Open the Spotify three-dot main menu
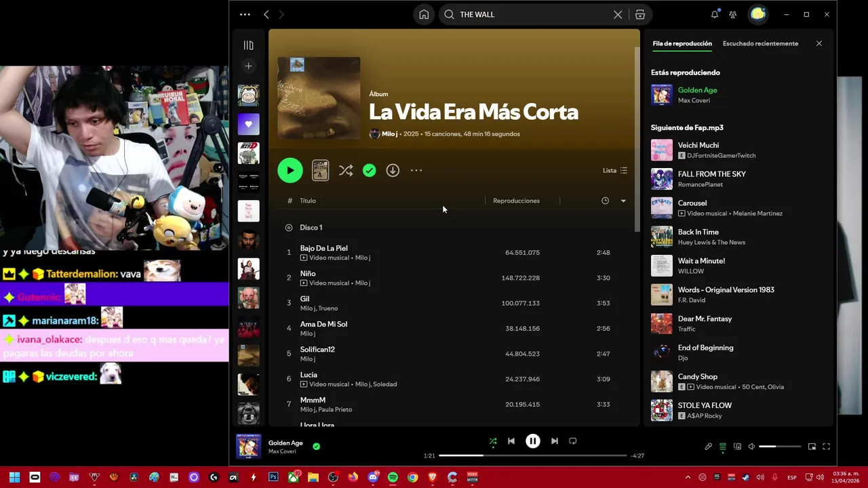The height and width of the screenshot is (488, 868). point(245,14)
